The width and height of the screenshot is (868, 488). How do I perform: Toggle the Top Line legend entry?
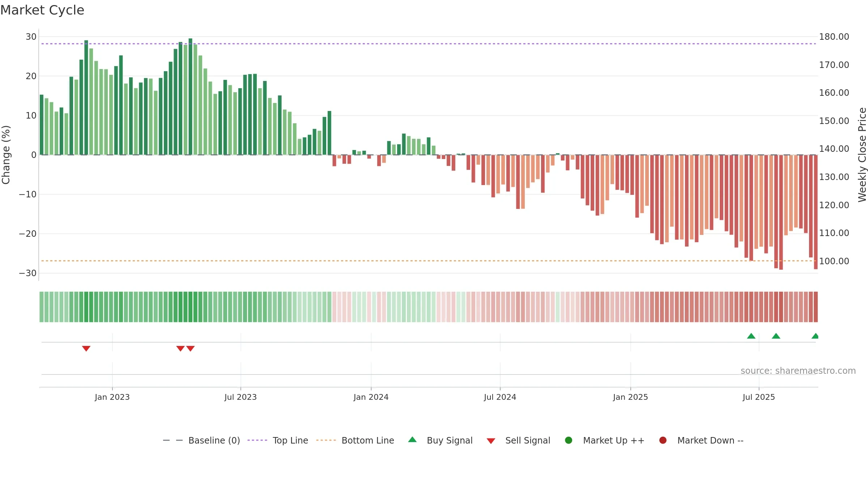point(277,440)
